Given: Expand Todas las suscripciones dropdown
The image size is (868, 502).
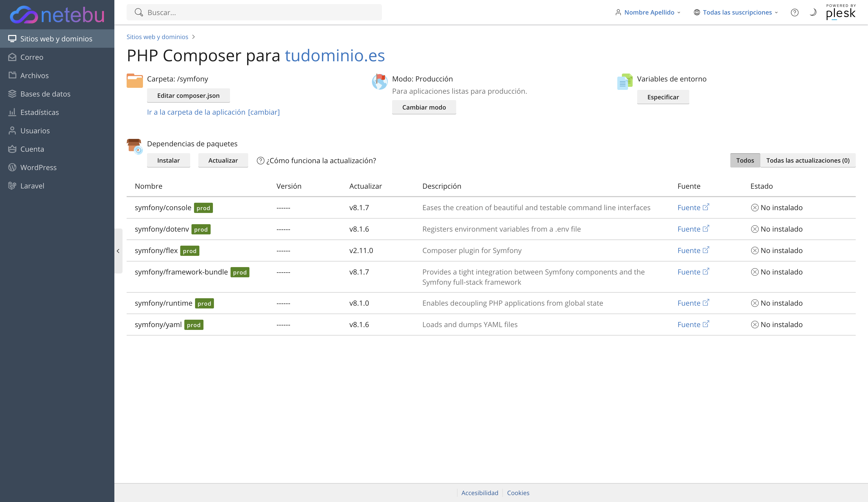Looking at the screenshot, I should (736, 13).
